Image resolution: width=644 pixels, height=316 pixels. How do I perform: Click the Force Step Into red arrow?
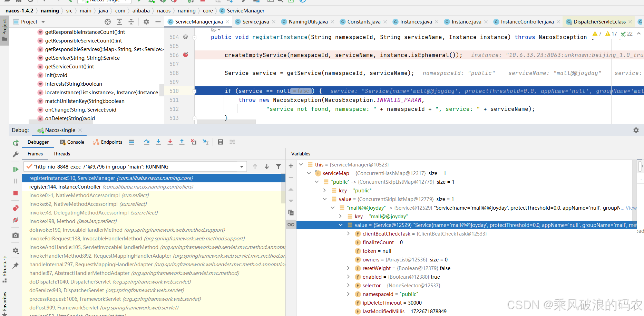[170, 142]
